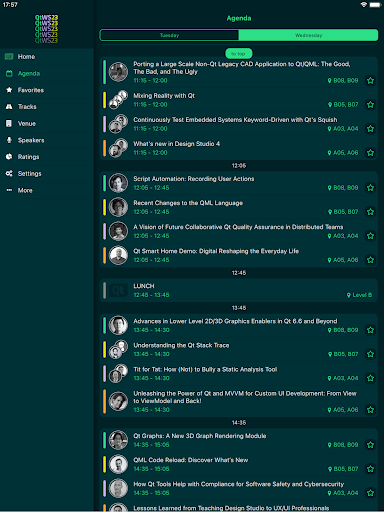Click the QtWS23 logo

coord(46,29)
